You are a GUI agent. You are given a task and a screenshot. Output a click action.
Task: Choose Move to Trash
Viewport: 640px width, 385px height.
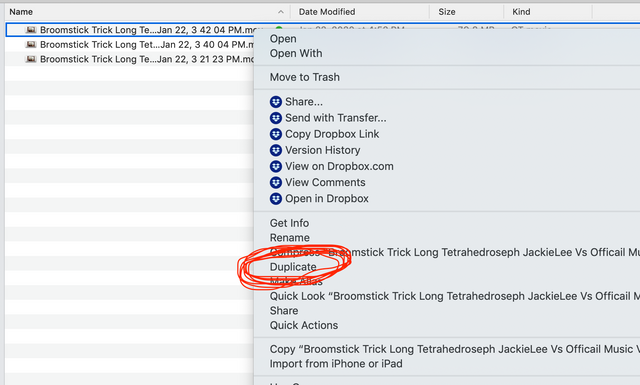click(x=304, y=77)
